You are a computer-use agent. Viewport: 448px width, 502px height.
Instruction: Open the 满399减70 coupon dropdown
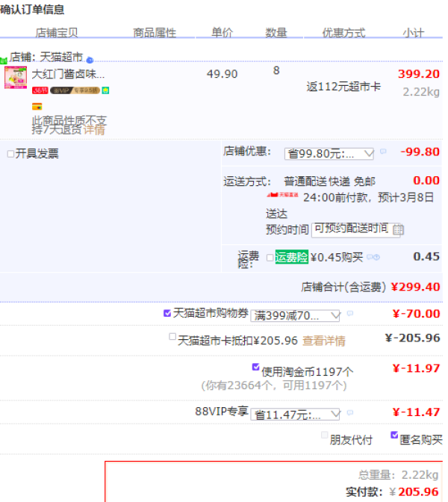click(295, 316)
